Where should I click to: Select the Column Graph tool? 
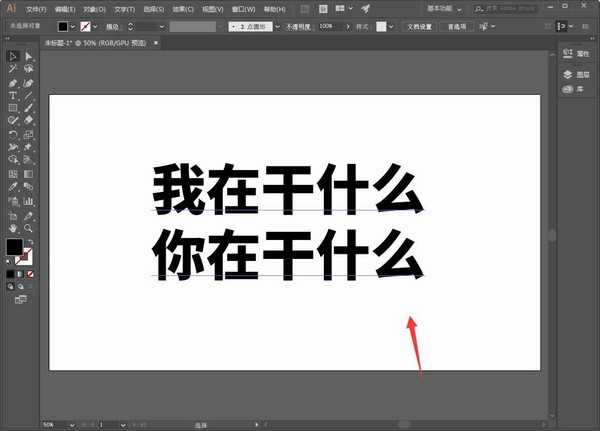tap(28, 201)
